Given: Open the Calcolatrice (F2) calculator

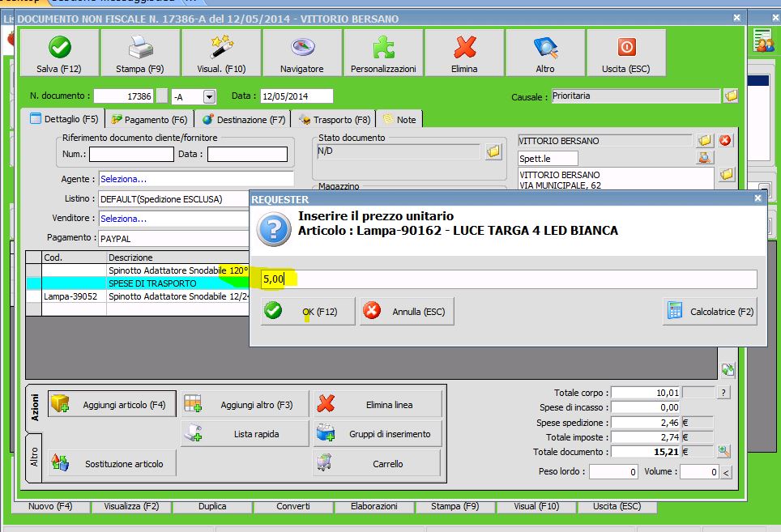Looking at the screenshot, I should 710,311.
